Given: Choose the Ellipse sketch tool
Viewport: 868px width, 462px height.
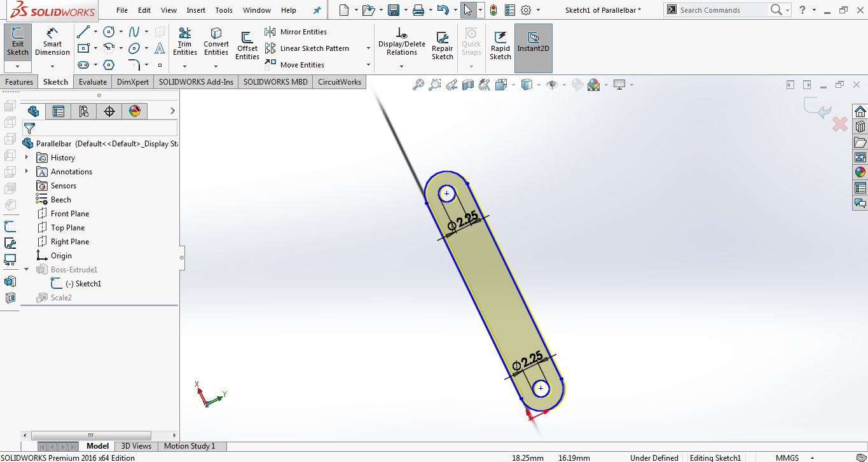Looking at the screenshot, I should pyautogui.click(x=134, y=48).
